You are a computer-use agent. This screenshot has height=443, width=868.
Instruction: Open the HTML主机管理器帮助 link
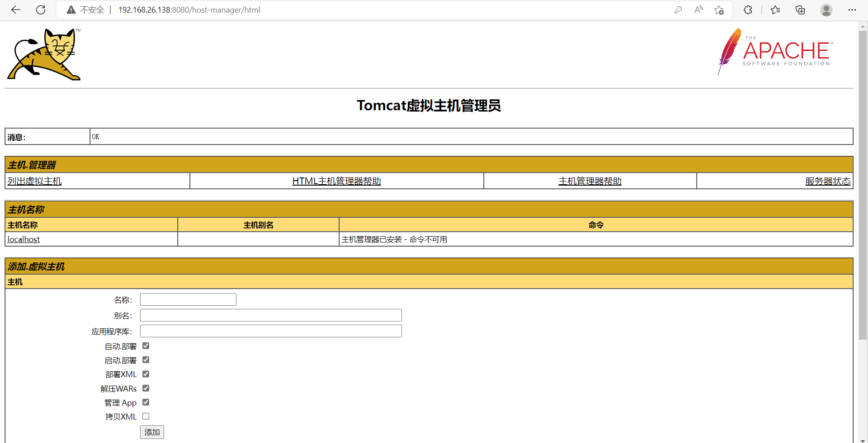[x=337, y=181]
